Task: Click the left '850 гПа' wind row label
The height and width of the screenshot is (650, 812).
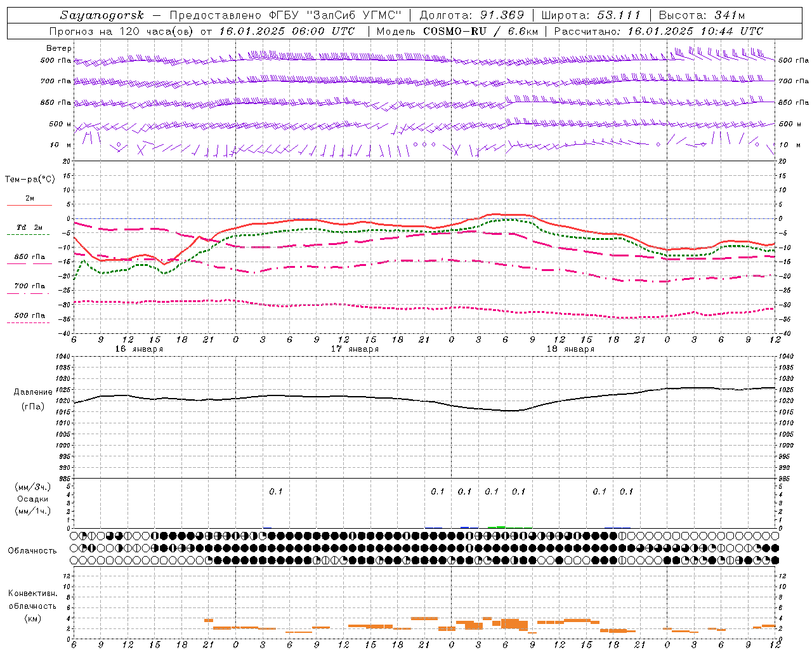Action: tap(56, 102)
